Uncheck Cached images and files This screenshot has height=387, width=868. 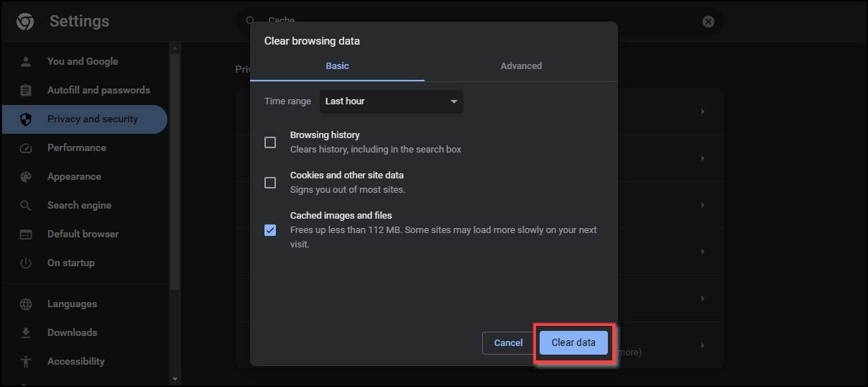[x=270, y=230]
